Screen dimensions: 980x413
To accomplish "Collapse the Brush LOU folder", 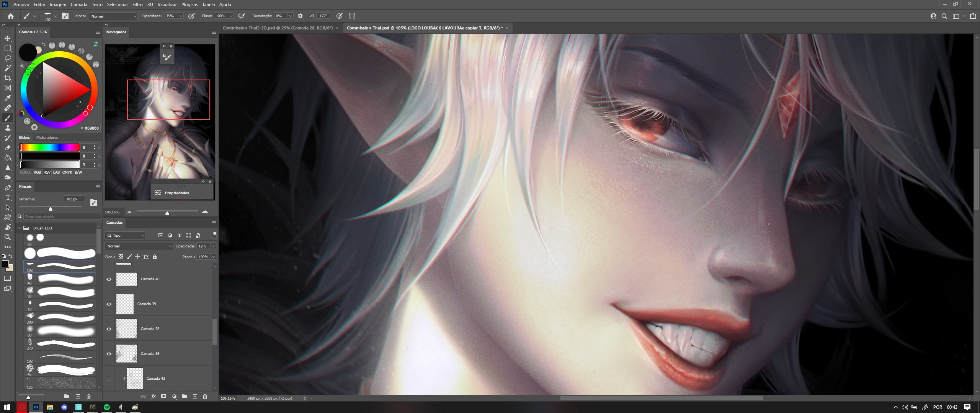I will tap(20, 228).
